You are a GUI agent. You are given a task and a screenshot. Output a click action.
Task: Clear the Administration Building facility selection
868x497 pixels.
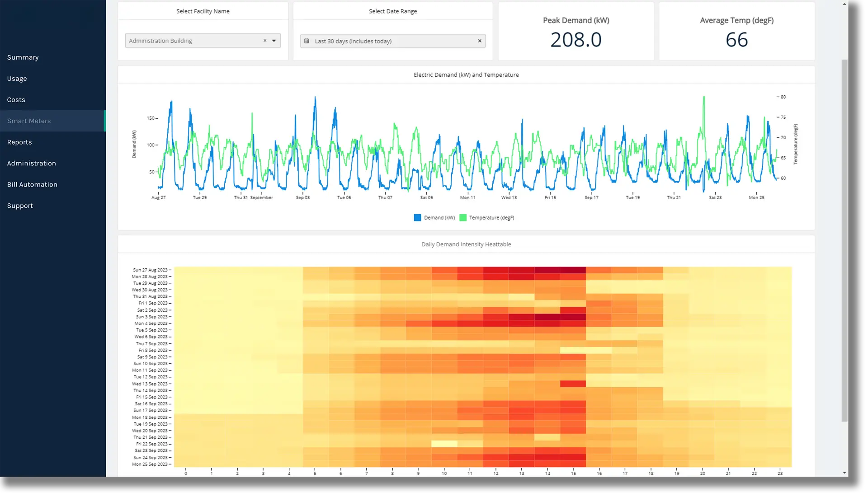tap(265, 41)
